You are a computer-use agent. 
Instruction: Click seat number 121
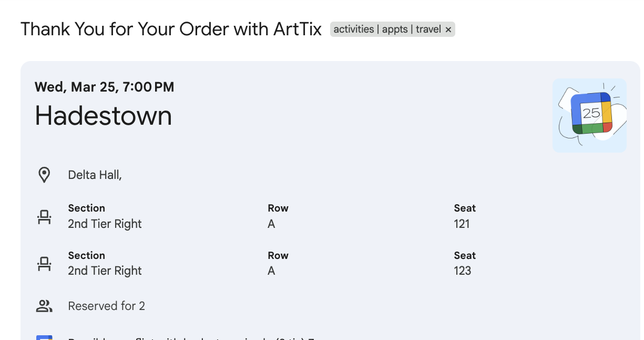click(x=462, y=224)
